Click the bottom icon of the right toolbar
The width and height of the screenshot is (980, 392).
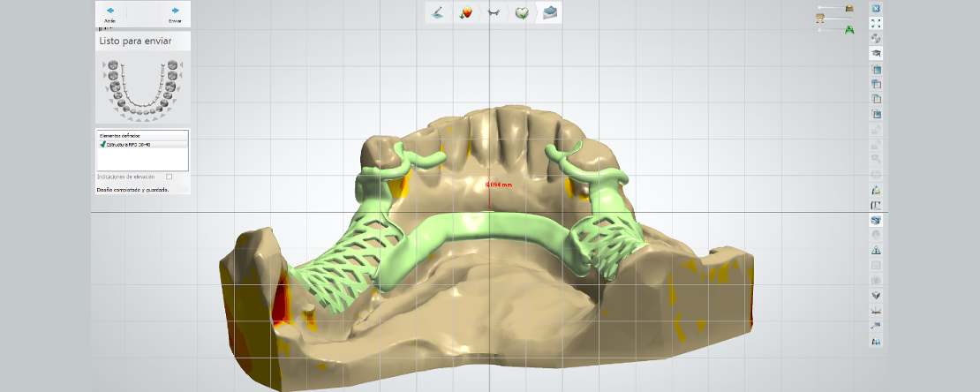876,341
